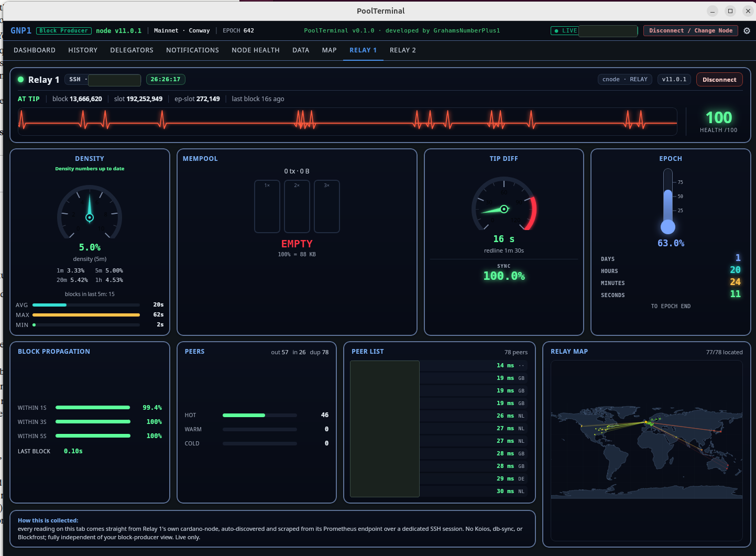
Task: Click the 63.0% epoch progress value
Action: pyautogui.click(x=671, y=243)
